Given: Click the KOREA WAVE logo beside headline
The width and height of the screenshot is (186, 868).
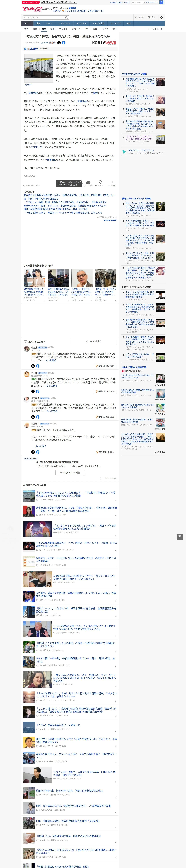Looking at the screenshot, I should [104, 43].
